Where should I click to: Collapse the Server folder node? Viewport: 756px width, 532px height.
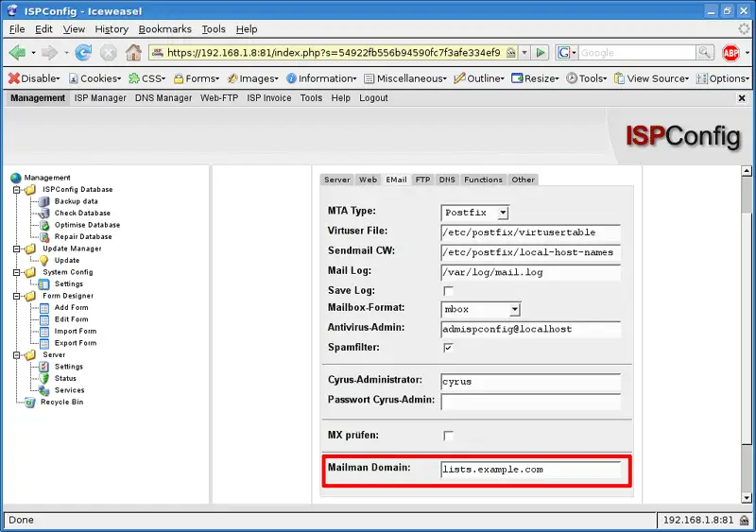click(16, 355)
